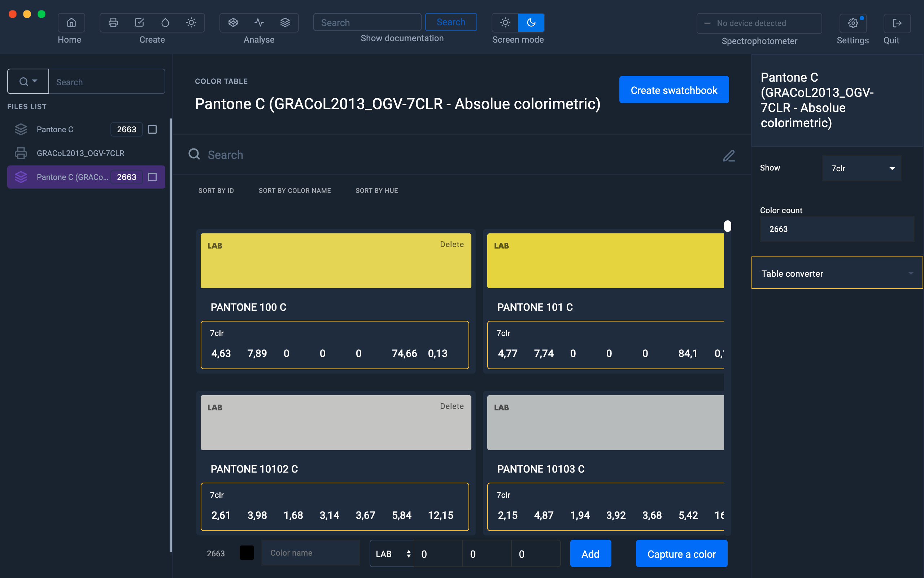Viewport: 924px width, 578px height.
Task: Click the Color name input field
Action: (310, 553)
